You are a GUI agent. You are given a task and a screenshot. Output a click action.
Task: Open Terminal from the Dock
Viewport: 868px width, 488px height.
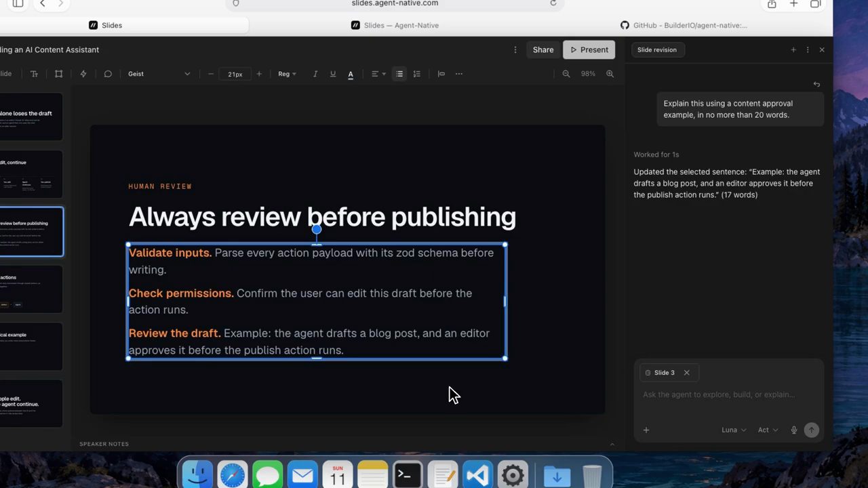point(408,475)
